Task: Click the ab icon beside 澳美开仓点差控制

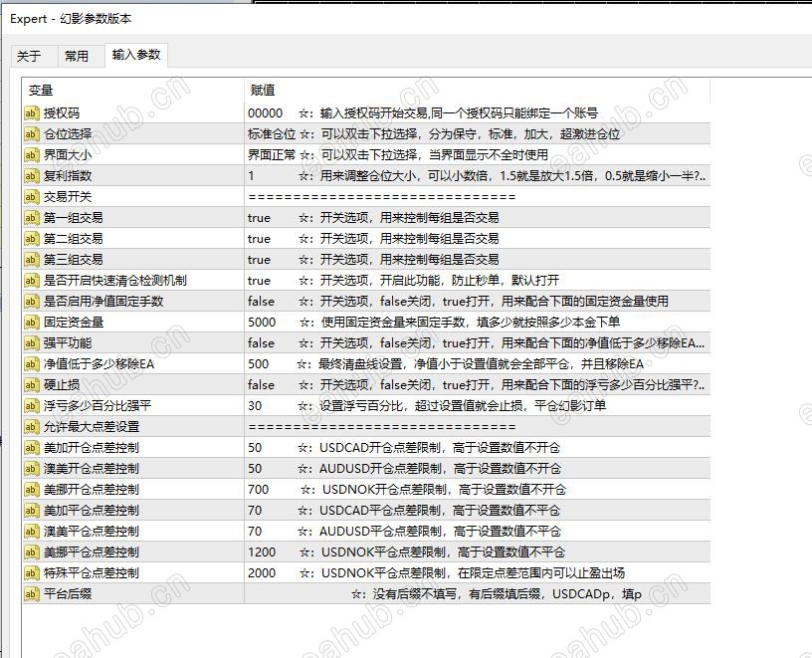Action: point(31,469)
